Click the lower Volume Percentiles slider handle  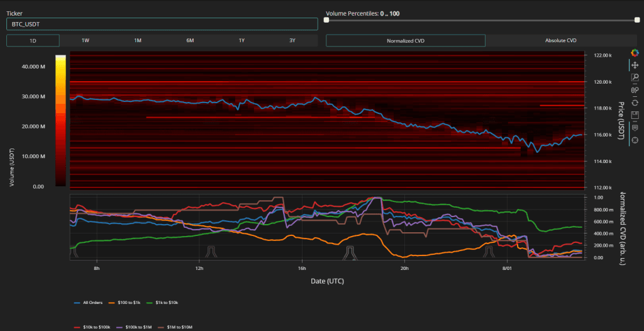coord(326,20)
